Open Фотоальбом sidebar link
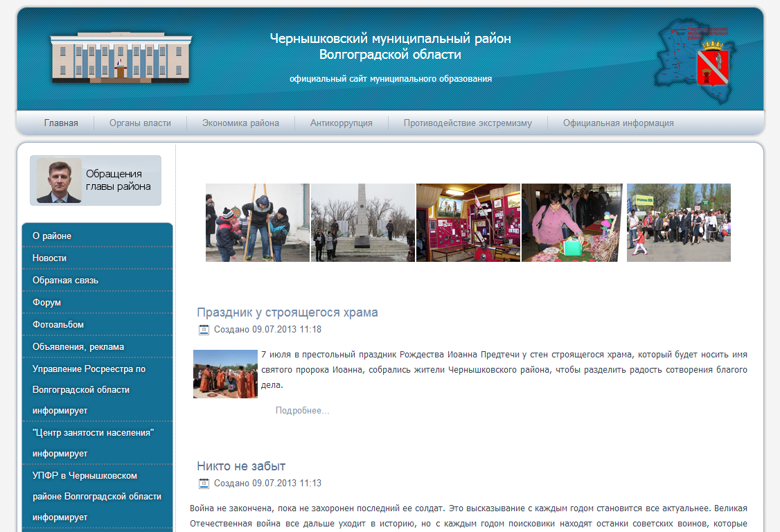 click(x=98, y=324)
